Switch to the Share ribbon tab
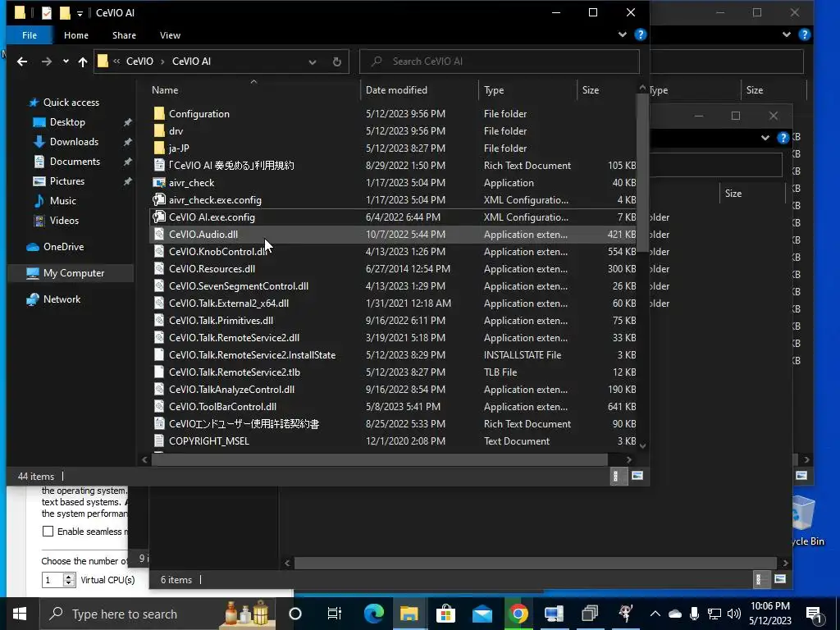This screenshot has height=630, width=840. coord(124,35)
